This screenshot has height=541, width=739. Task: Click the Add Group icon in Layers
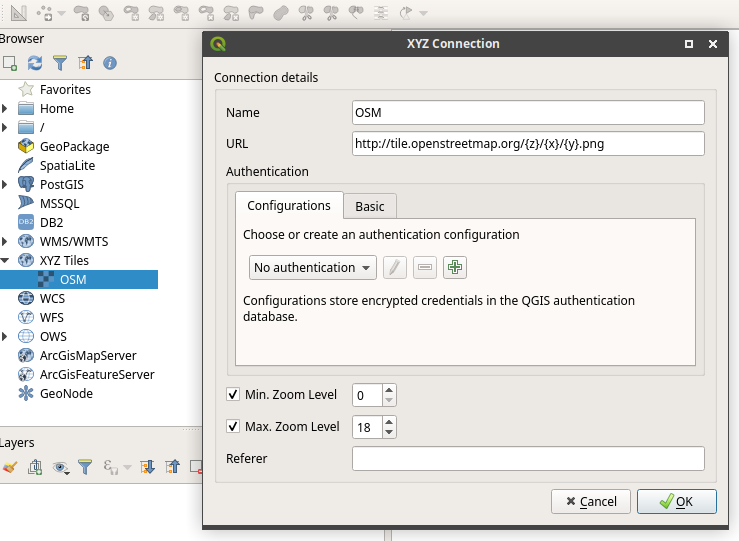[x=35, y=467]
